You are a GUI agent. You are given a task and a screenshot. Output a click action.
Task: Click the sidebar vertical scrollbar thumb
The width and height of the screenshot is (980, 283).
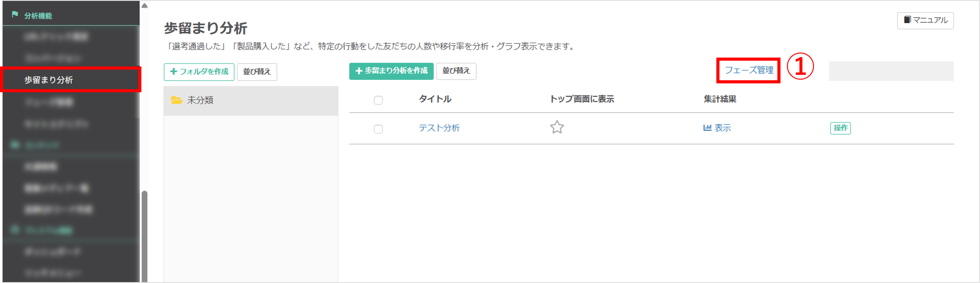[144, 236]
